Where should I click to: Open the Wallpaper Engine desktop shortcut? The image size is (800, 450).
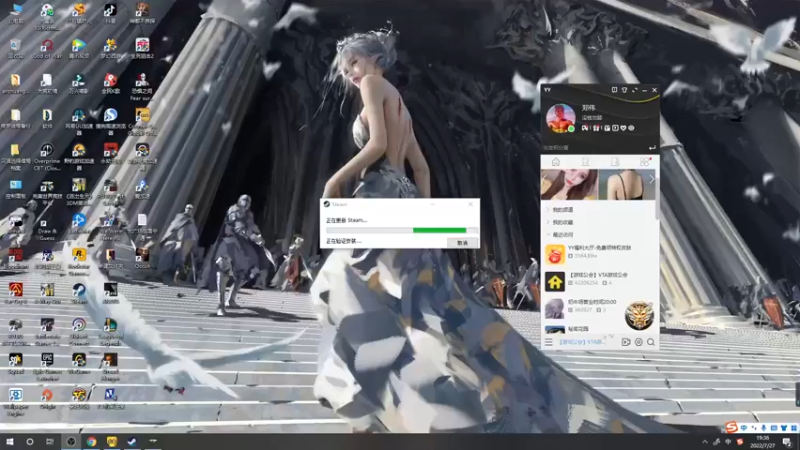(15, 402)
